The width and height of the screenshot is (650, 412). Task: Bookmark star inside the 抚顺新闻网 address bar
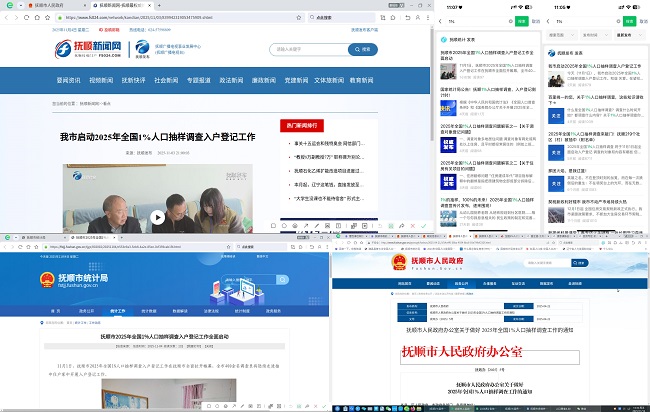(x=298, y=17)
